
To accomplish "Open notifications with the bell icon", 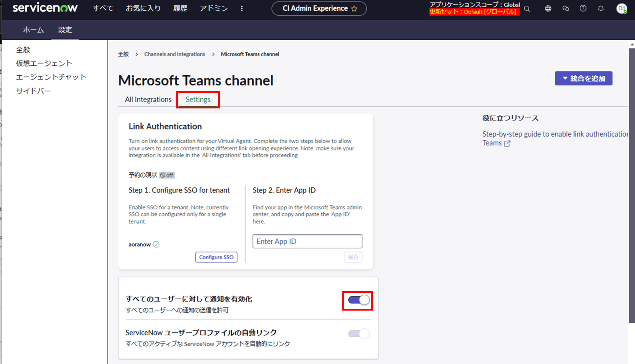I will point(601,8).
